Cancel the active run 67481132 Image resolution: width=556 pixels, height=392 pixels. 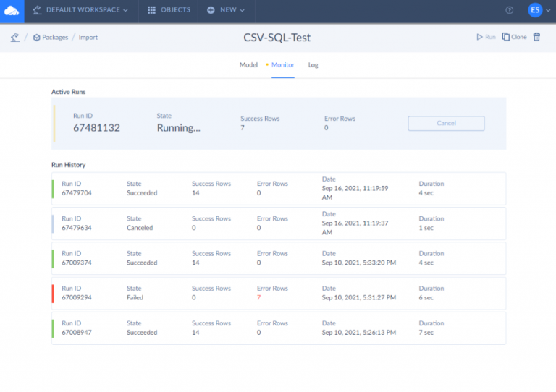[x=446, y=123]
